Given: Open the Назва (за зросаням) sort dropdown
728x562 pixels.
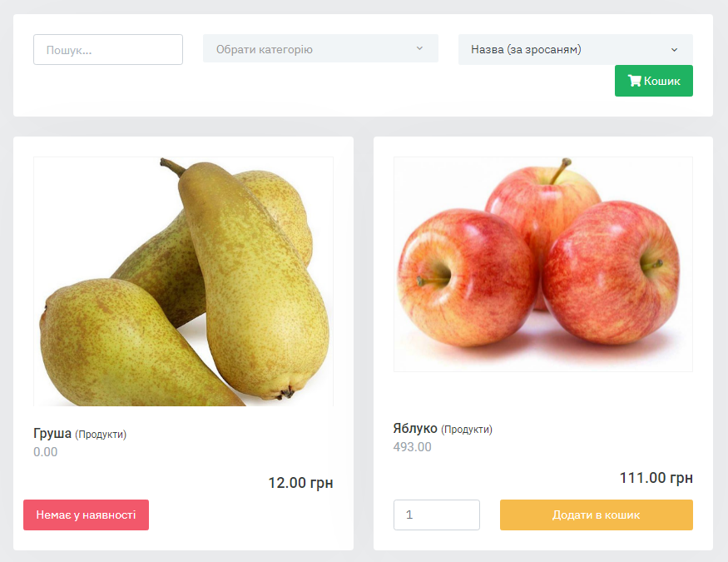Looking at the screenshot, I should coord(575,50).
